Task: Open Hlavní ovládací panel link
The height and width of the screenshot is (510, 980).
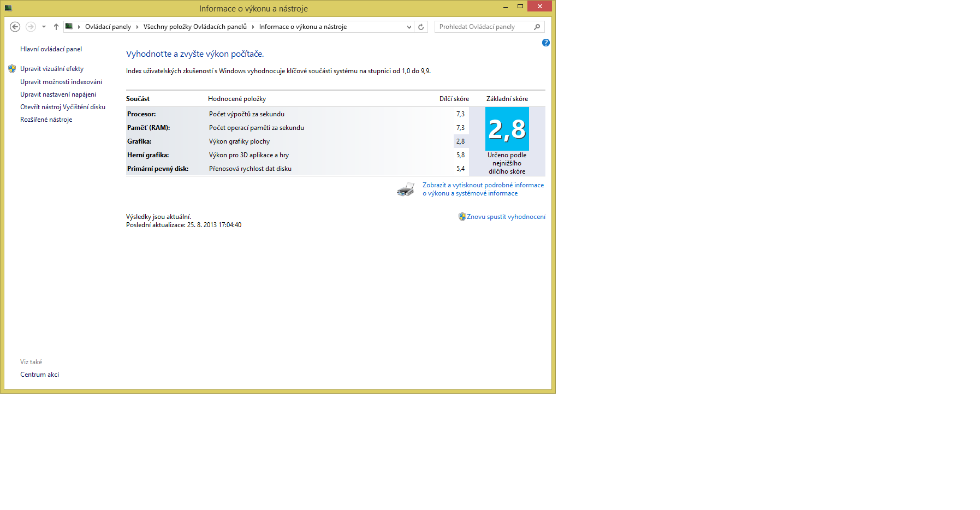Action: pos(51,49)
